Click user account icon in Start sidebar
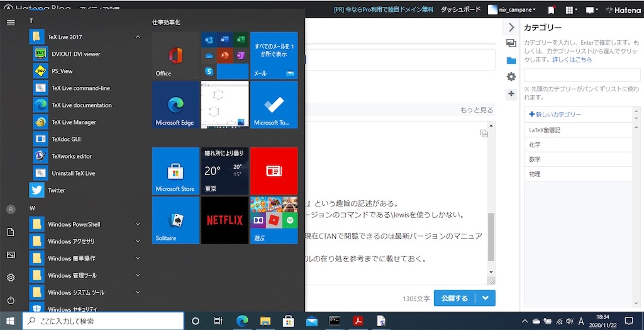The height and width of the screenshot is (330, 644). click(11, 210)
